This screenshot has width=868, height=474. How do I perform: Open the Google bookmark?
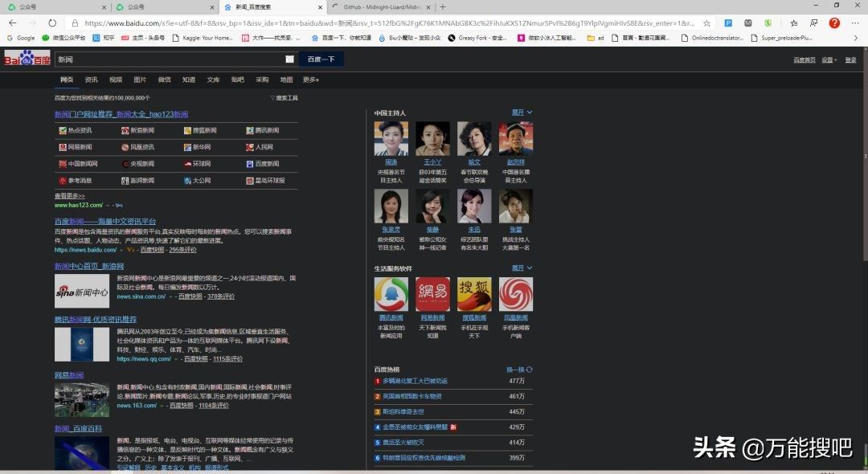pos(21,39)
